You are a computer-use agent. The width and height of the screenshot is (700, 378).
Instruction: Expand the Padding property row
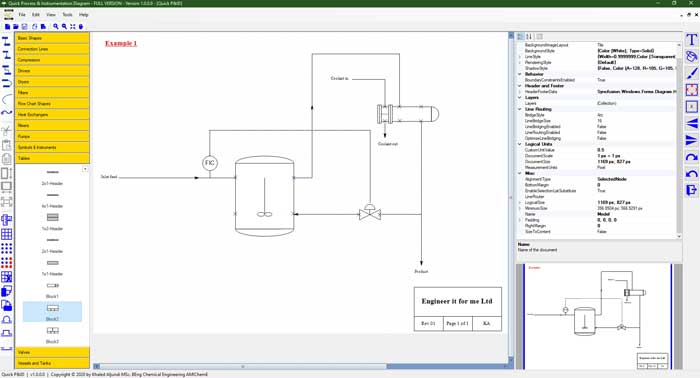point(520,220)
